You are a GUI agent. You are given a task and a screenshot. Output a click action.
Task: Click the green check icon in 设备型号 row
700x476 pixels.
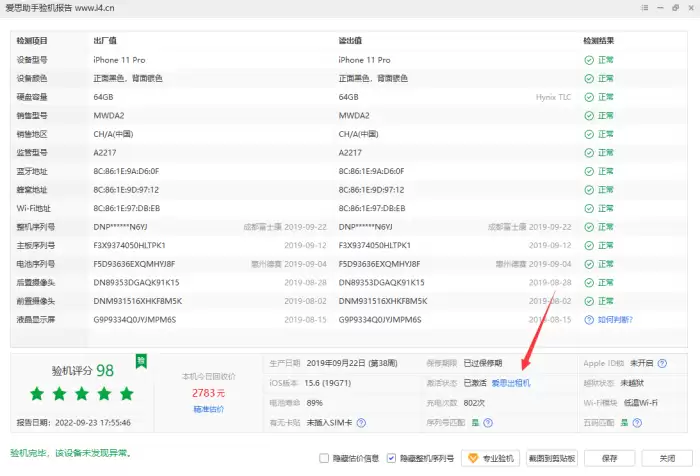(589, 60)
